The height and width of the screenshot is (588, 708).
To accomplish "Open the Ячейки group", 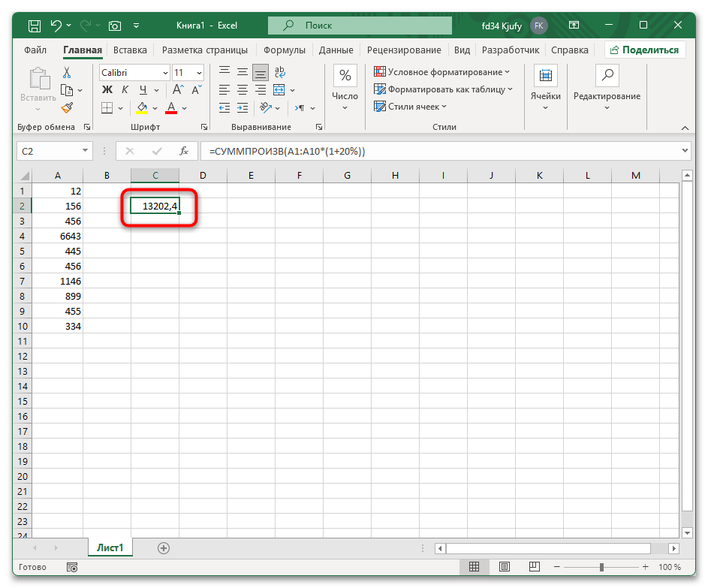I will [545, 88].
